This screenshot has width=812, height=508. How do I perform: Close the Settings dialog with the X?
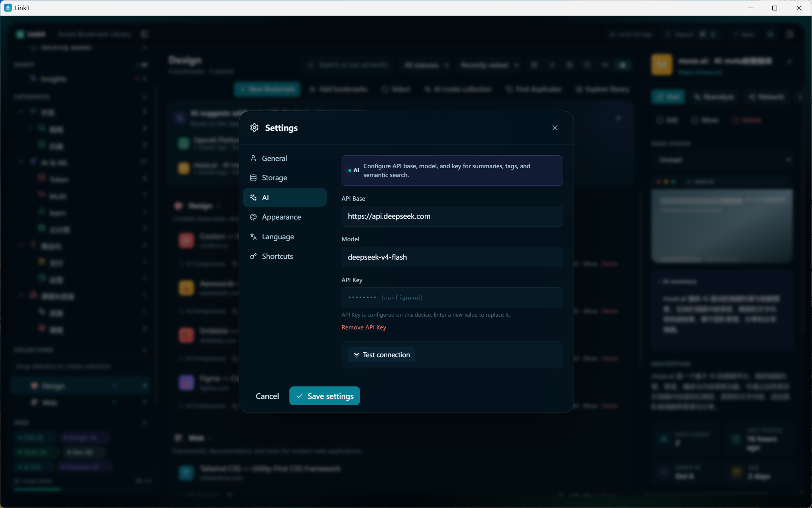click(555, 128)
